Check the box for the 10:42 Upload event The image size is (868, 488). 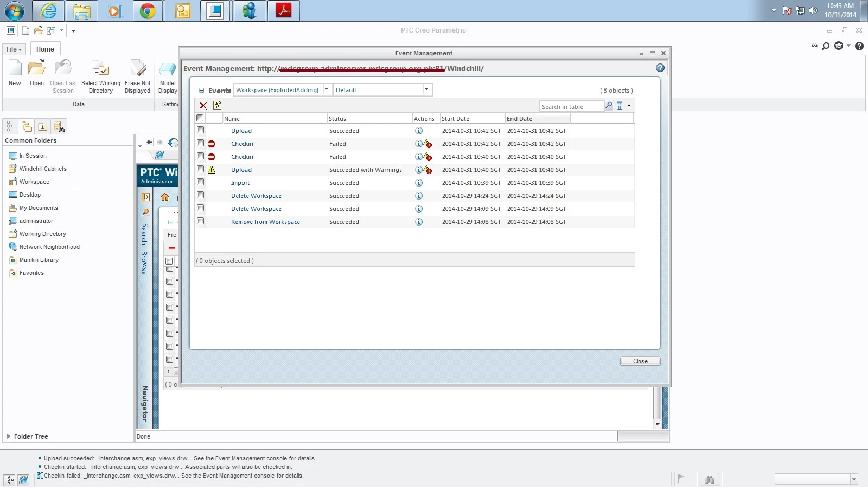[201, 130]
